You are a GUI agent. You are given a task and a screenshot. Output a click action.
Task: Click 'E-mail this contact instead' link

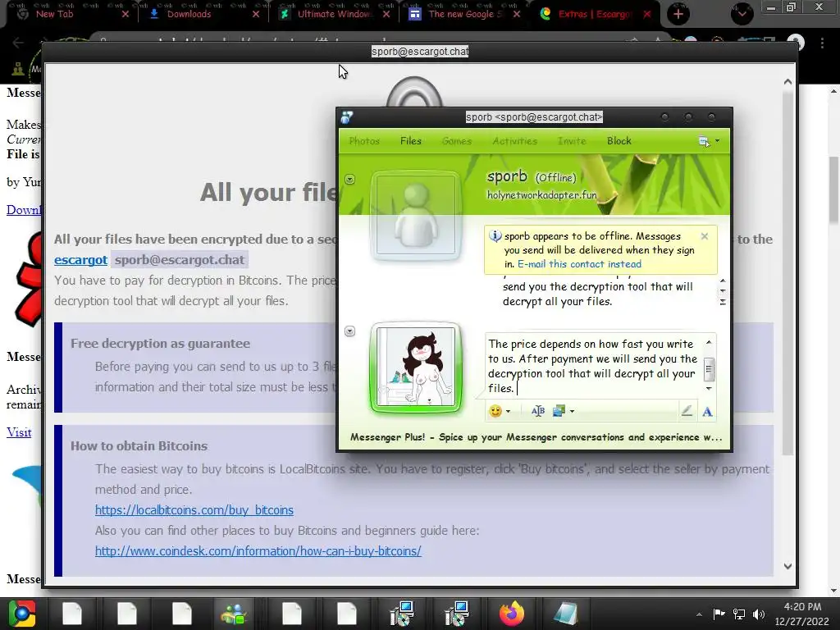click(579, 264)
